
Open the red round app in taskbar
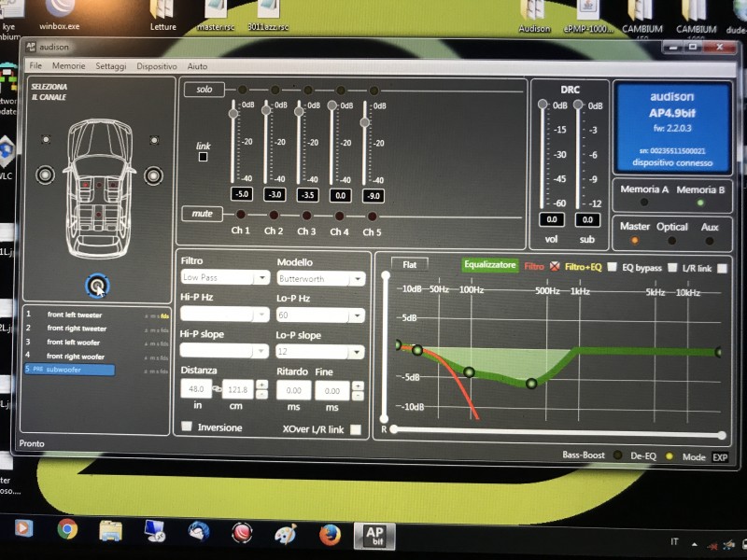242,533
